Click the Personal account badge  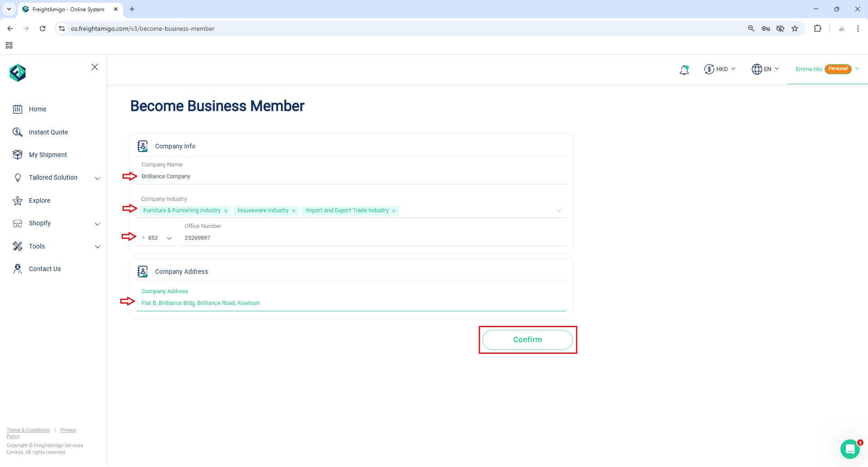pyautogui.click(x=838, y=69)
